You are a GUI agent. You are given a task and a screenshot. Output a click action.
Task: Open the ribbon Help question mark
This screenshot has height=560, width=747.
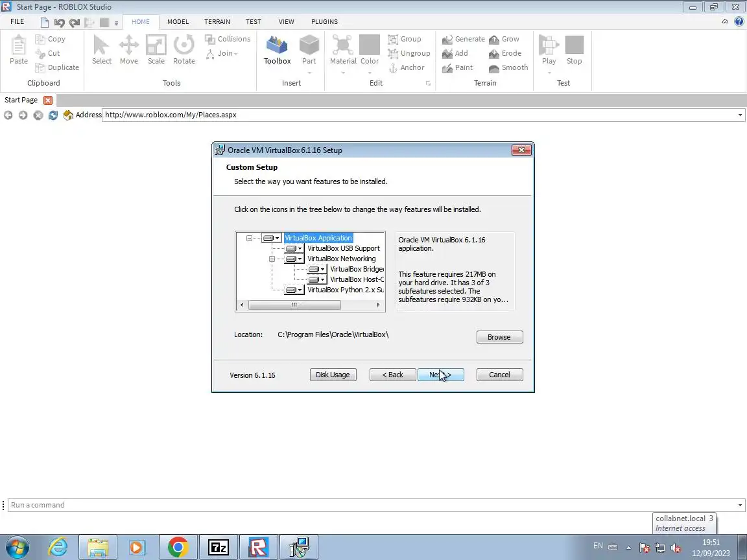pyautogui.click(x=739, y=21)
